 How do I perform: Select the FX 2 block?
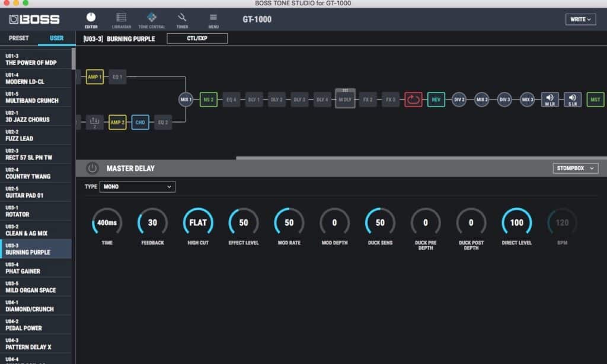click(368, 100)
